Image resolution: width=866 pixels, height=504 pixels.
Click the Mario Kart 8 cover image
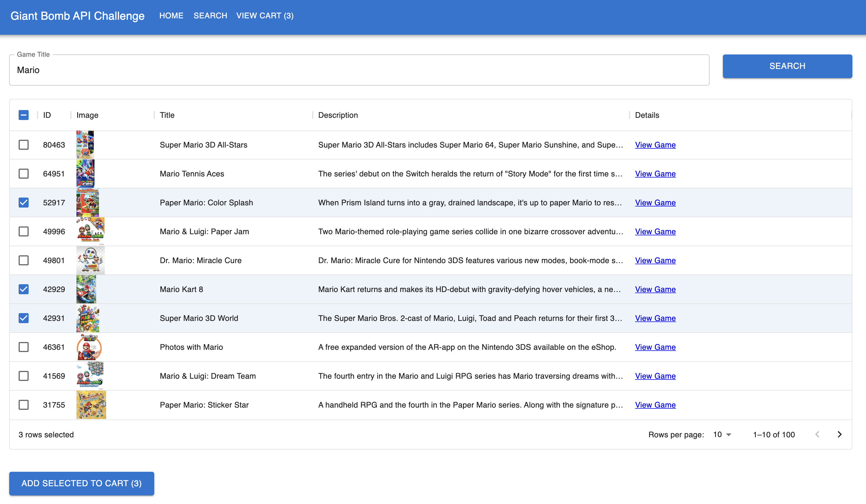tap(86, 289)
